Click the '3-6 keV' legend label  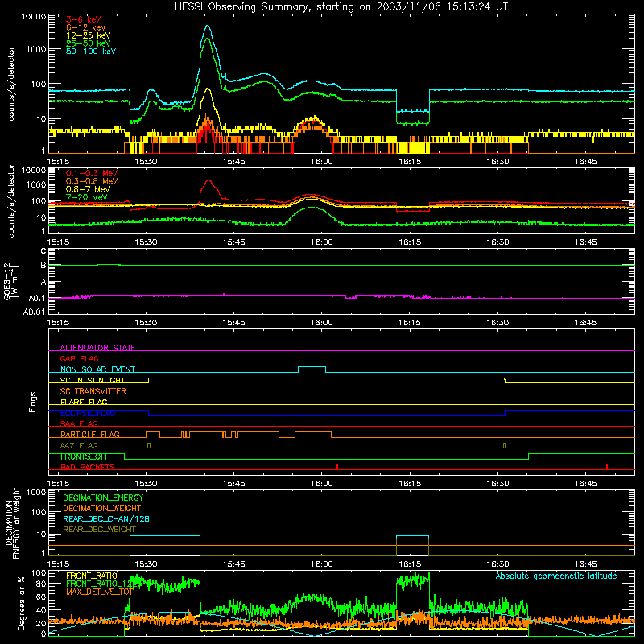(x=83, y=19)
